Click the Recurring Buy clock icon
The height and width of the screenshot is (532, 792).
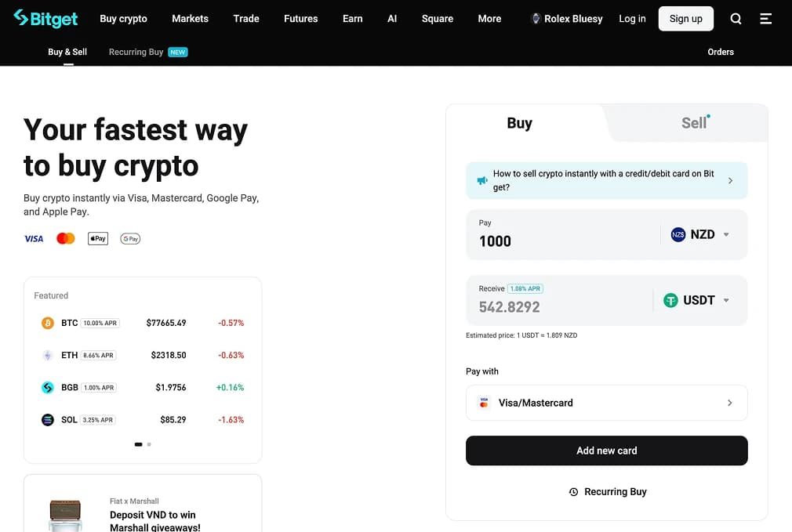point(573,492)
